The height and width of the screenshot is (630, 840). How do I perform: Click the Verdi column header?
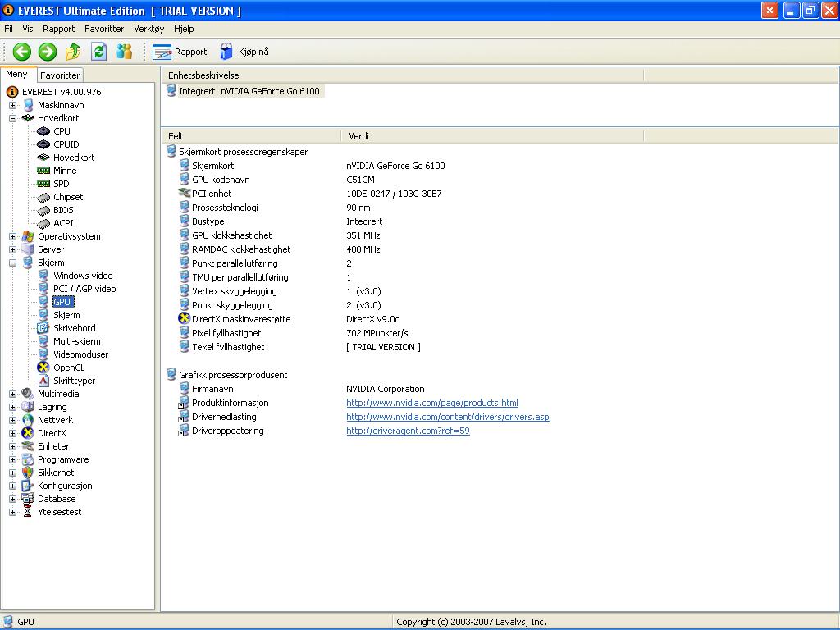point(492,136)
